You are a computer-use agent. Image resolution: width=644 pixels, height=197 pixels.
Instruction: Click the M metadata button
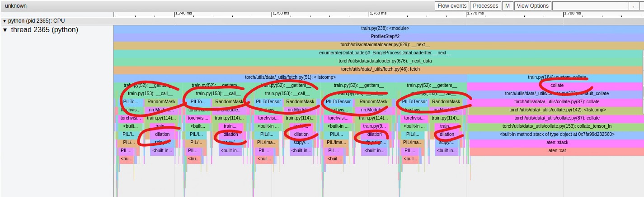click(x=508, y=6)
